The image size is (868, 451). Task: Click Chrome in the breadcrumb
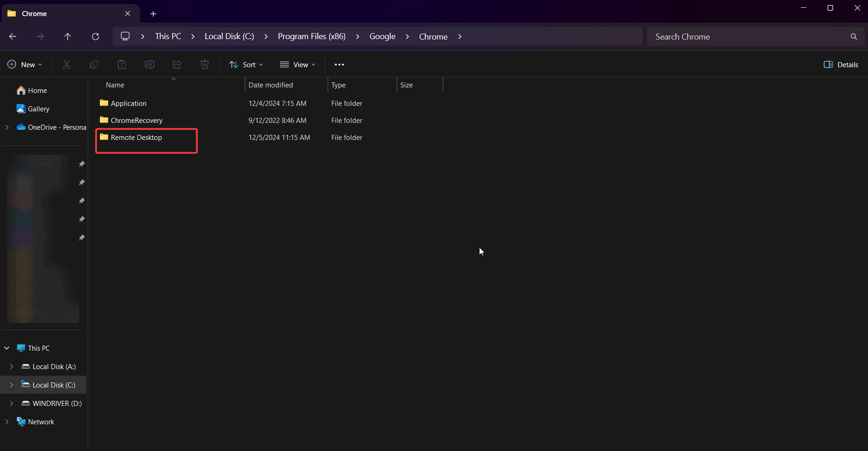[433, 36]
